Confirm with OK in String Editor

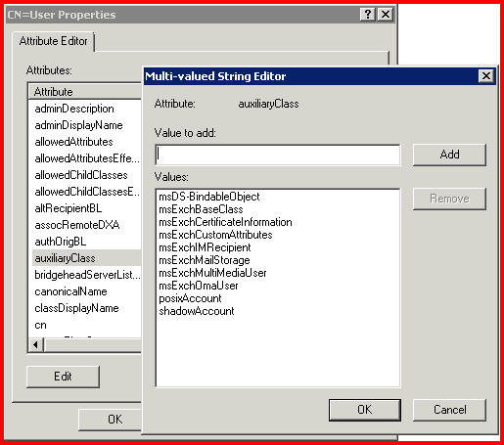pos(365,410)
